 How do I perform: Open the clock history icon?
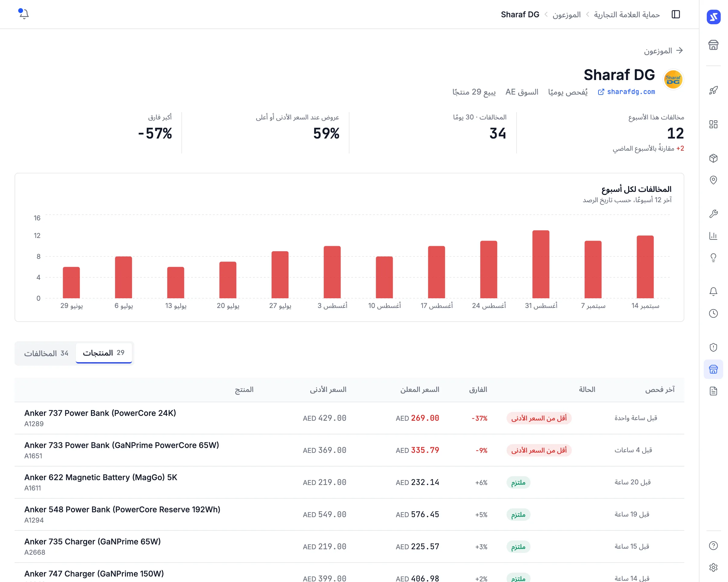coord(713,313)
